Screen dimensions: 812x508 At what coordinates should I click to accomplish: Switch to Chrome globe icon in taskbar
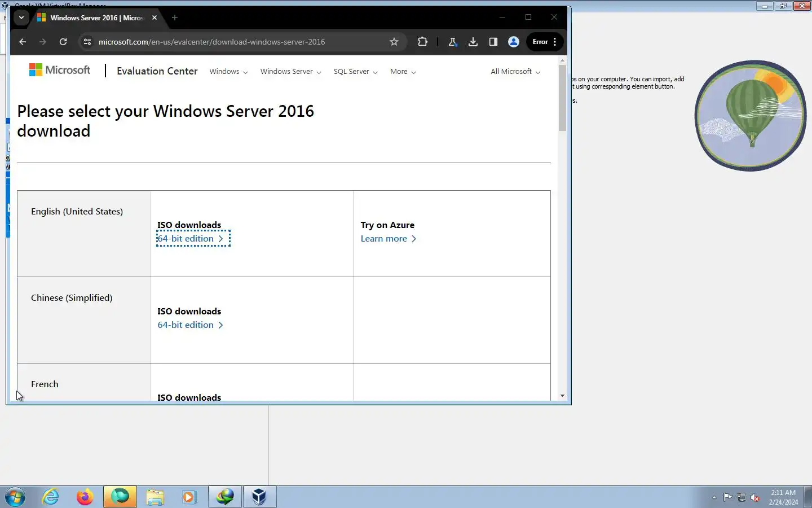click(225, 497)
